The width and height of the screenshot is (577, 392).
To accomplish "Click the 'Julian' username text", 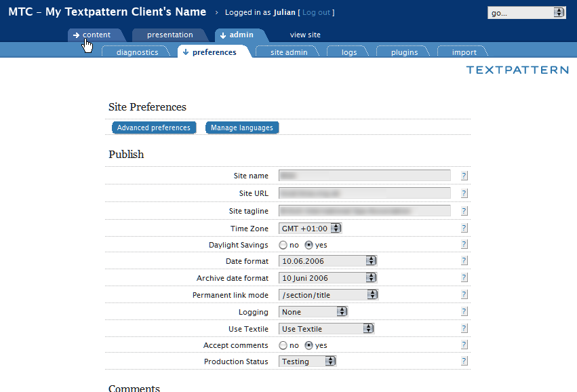I will pos(284,12).
